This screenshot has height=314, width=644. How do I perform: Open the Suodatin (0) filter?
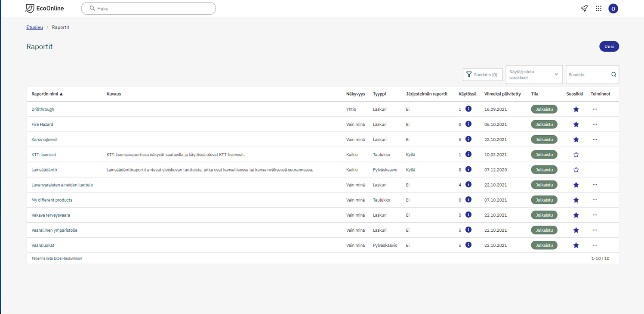tap(483, 75)
